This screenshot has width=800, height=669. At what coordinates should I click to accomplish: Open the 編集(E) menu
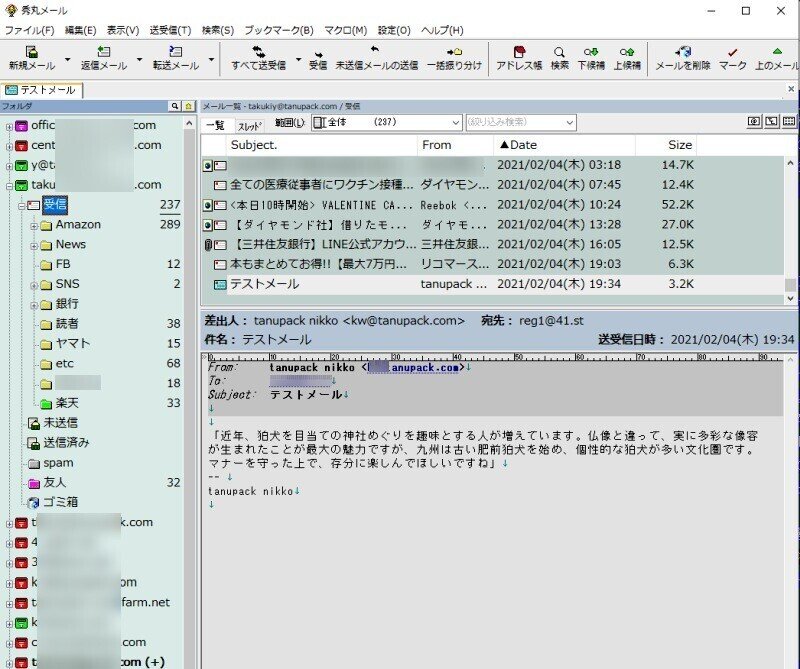click(80, 30)
